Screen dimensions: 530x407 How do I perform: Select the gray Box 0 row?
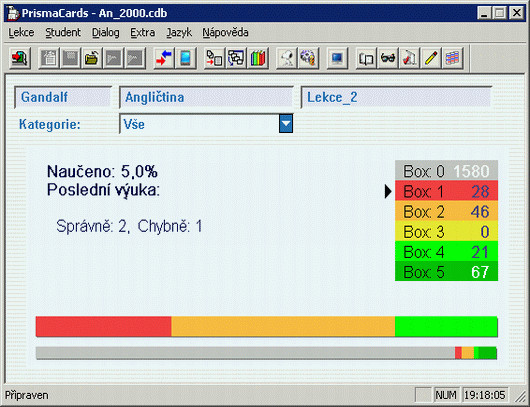pyautogui.click(x=446, y=171)
